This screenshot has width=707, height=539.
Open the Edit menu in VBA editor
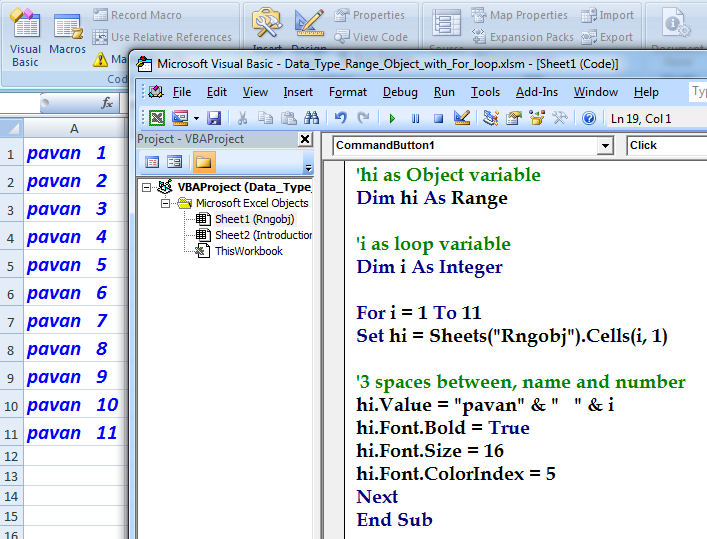point(216,92)
